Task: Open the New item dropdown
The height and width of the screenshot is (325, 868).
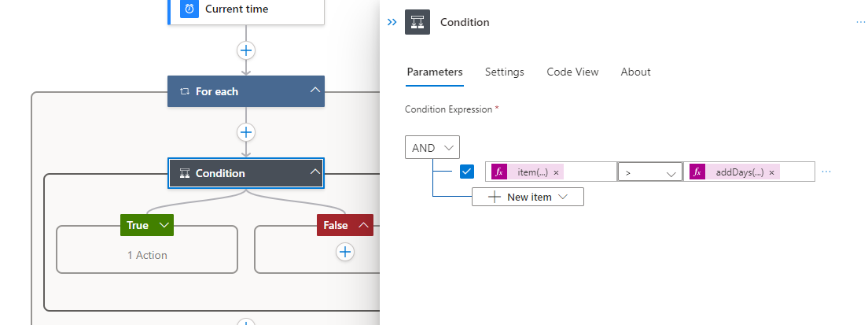Action: point(528,197)
